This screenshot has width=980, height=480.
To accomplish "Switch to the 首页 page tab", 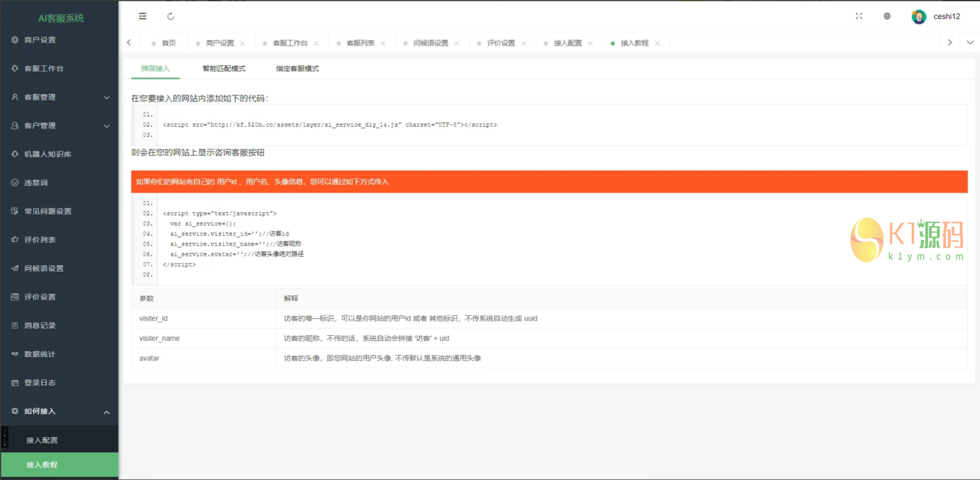I will (164, 43).
